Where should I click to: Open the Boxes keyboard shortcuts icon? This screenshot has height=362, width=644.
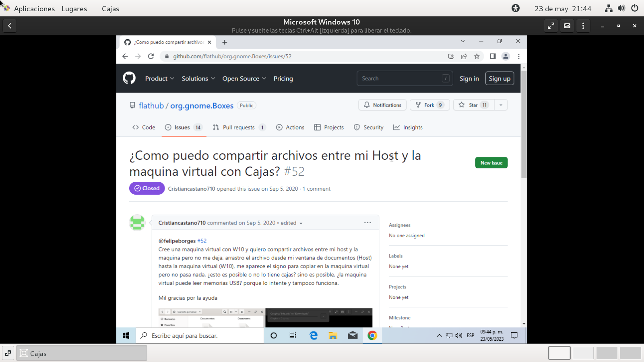coord(567,26)
